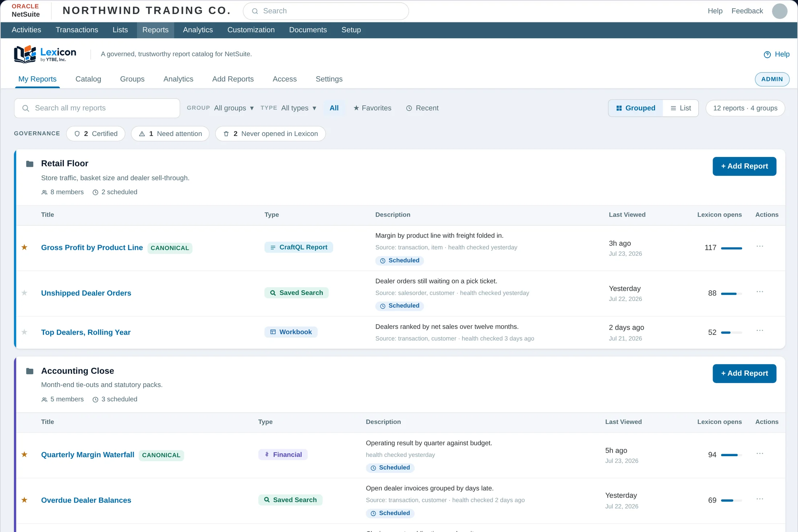Screen dimensions: 798x532
Task: Click the Lexicon opens bar for Quarterly Margin Waterfall
Action: [x=731, y=455]
